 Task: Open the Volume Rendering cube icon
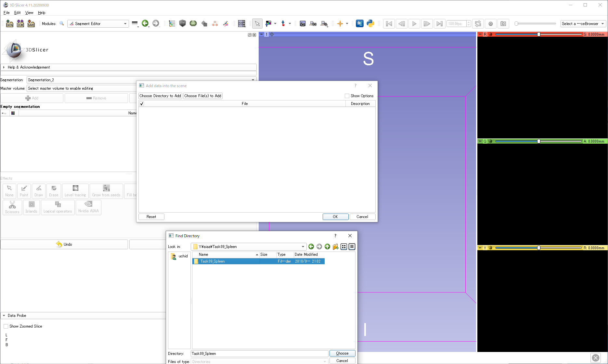pos(183,23)
